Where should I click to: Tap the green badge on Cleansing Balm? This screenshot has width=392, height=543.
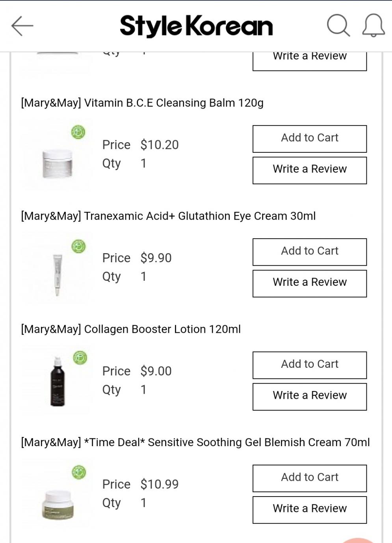78,132
